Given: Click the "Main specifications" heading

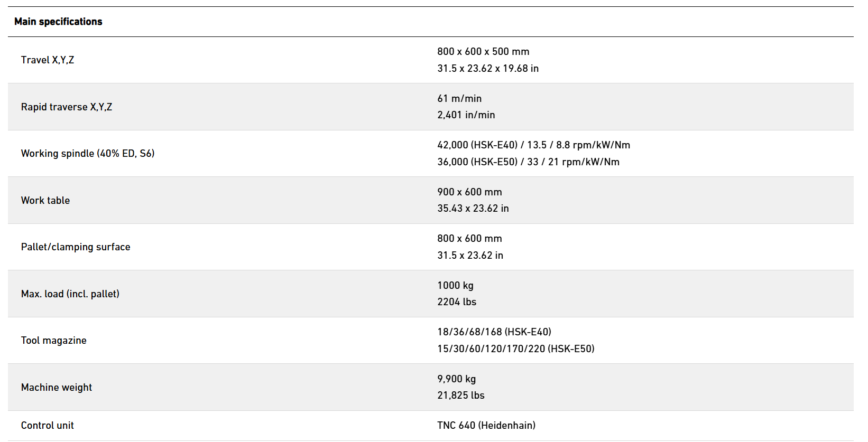Looking at the screenshot, I should click(x=58, y=22).
